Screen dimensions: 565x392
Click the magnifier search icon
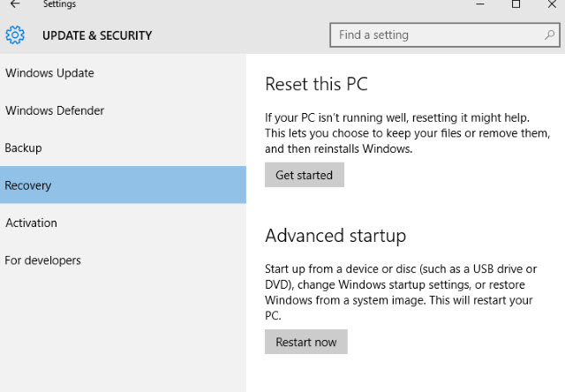click(x=549, y=34)
